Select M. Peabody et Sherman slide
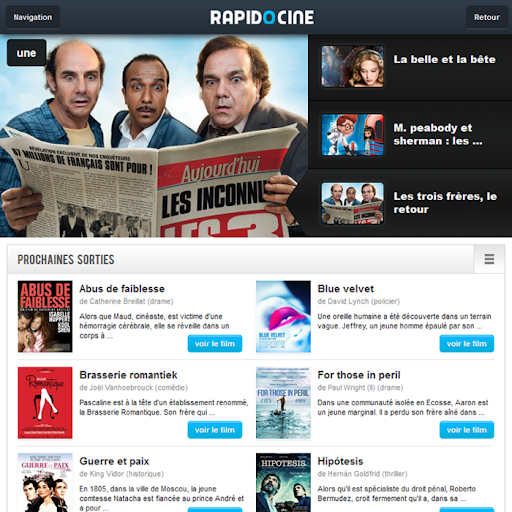The width and height of the screenshot is (512, 512). 410,135
